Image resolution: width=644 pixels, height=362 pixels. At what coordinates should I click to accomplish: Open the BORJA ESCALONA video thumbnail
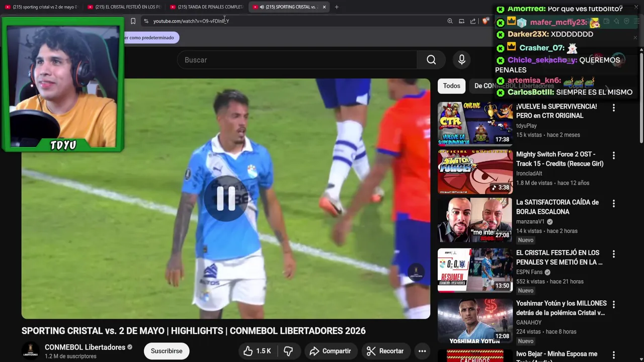pos(475,220)
